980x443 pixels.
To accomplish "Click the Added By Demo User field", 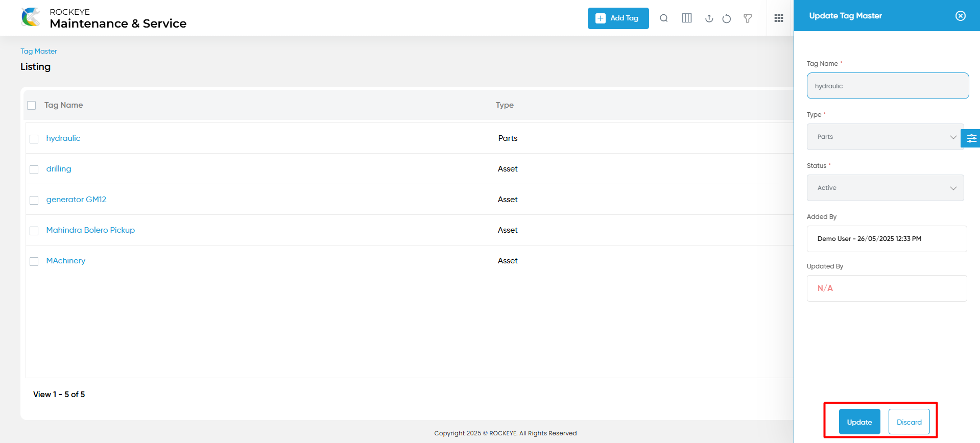I will tap(887, 239).
